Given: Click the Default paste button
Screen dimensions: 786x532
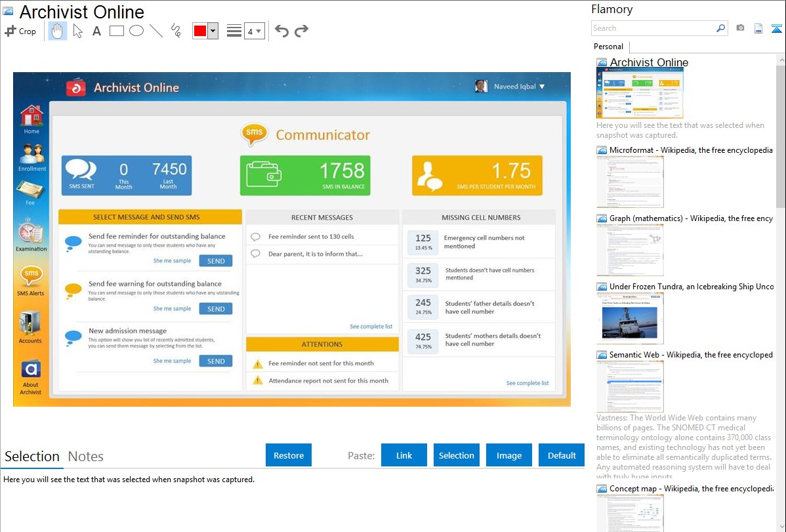Looking at the screenshot, I should tap(562, 455).
